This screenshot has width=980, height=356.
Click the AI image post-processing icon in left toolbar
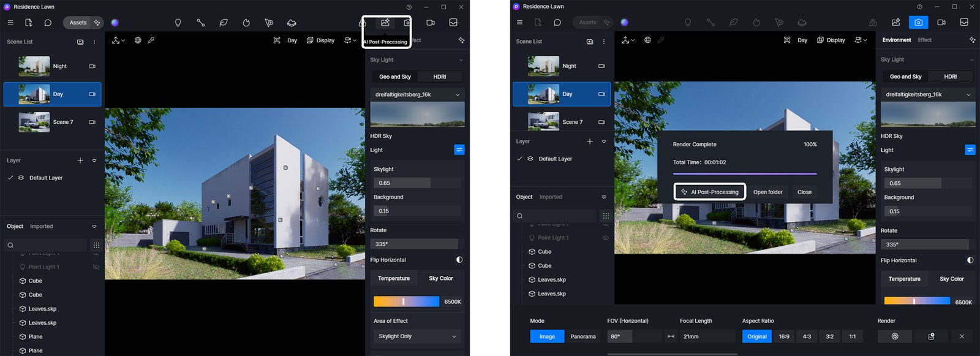385,23
